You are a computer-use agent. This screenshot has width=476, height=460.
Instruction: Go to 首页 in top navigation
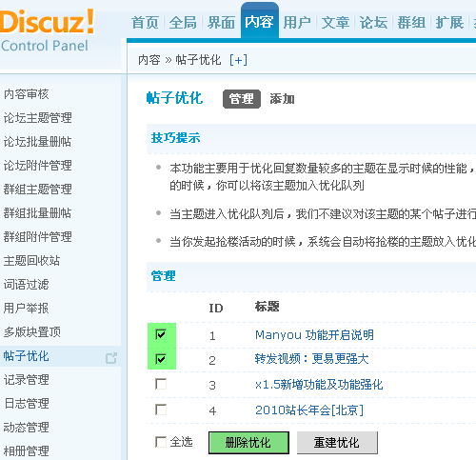145,23
